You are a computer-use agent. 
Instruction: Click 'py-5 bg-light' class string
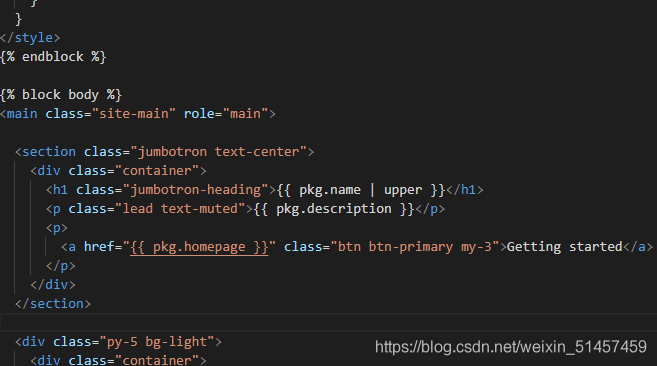pyautogui.click(x=157, y=342)
